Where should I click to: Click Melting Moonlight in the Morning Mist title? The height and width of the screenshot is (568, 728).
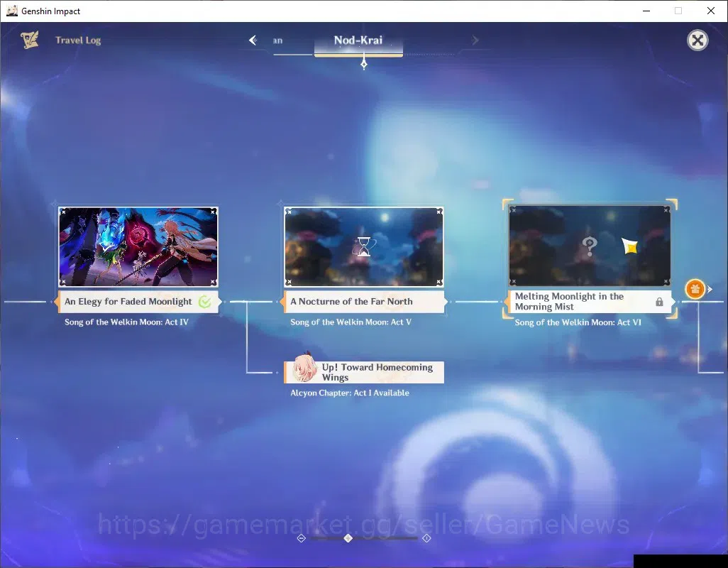click(569, 302)
